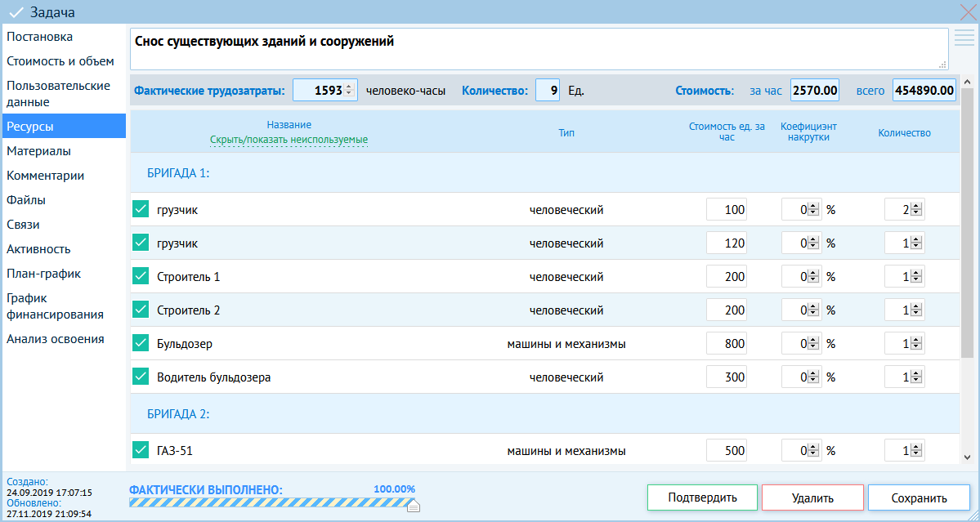Viewport: 980px width, 522px height.
Task: Open Анализ освоения section
Action: coord(64,339)
